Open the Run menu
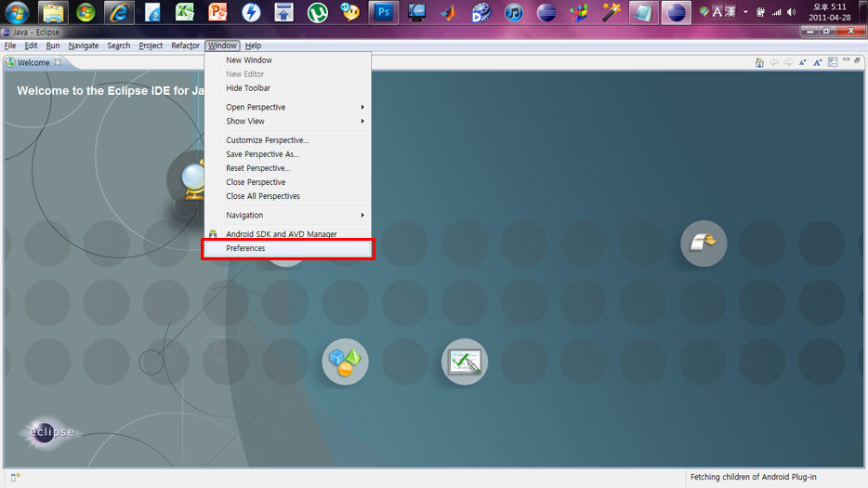The height and width of the screenshot is (488, 868). pyautogui.click(x=53, y=46)
